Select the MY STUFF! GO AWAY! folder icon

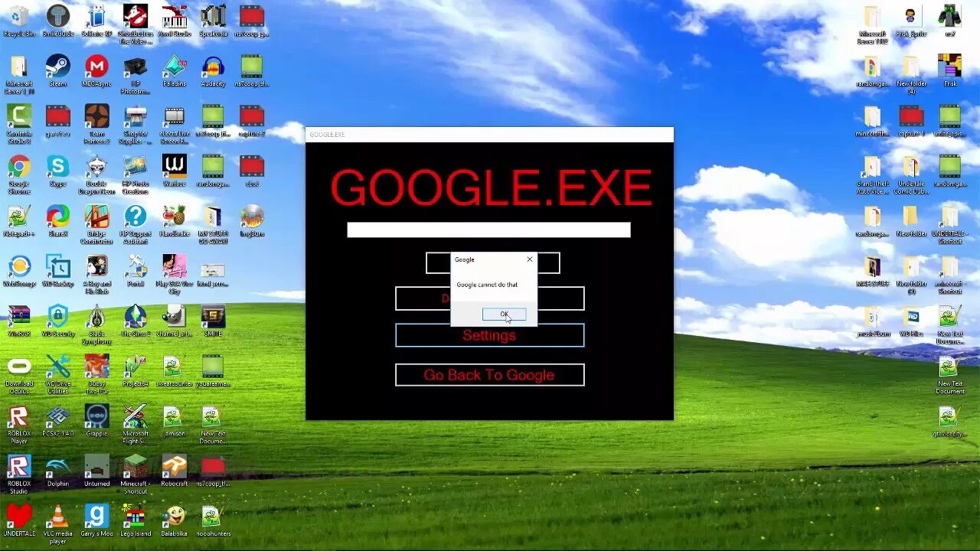coord(213,224)
